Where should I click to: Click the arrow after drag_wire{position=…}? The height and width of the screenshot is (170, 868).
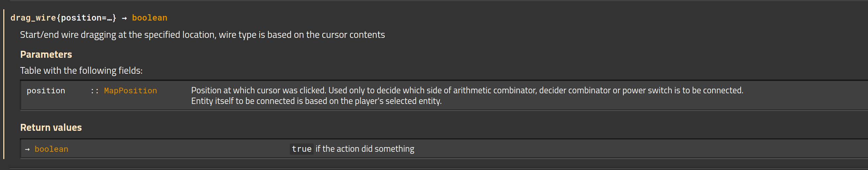click(124, 18)
